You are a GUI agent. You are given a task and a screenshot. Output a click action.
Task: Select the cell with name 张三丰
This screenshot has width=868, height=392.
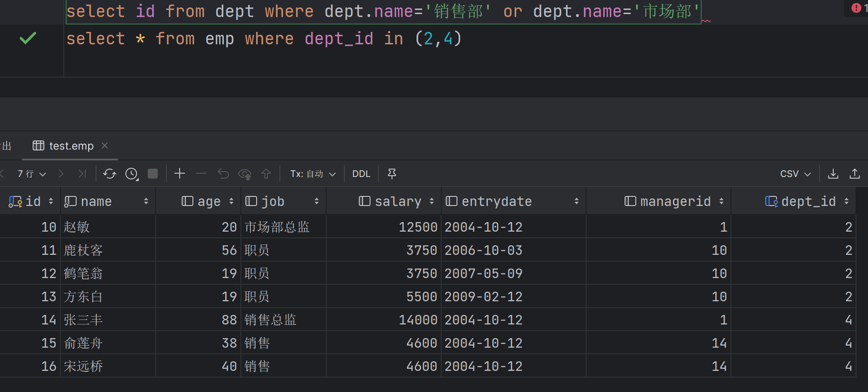click(108, 319)
